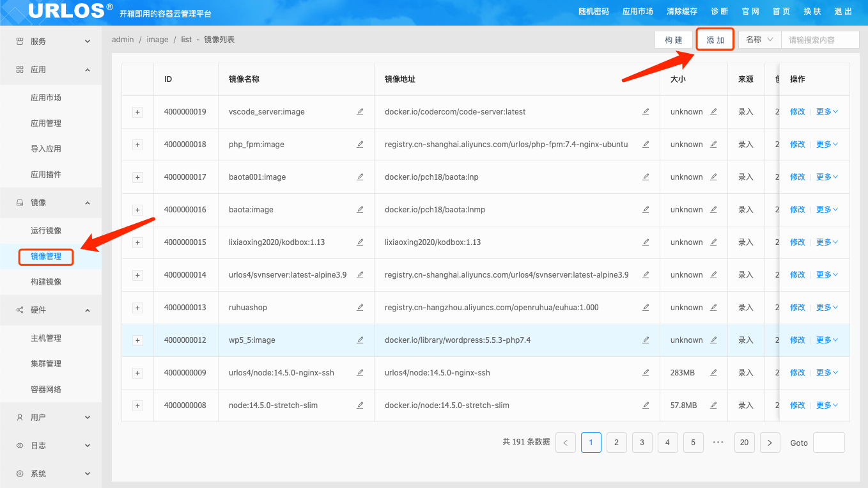Expand details of row 4000000019

137,111
